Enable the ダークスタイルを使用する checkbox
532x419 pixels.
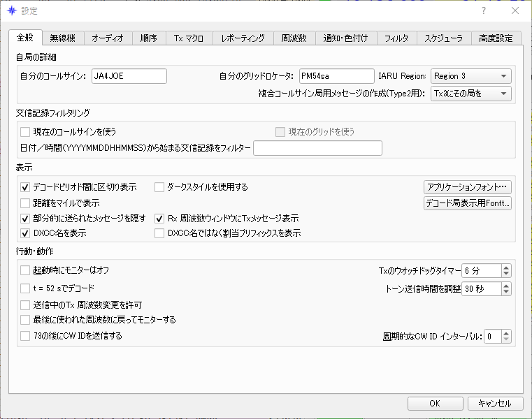coord(159,187)
